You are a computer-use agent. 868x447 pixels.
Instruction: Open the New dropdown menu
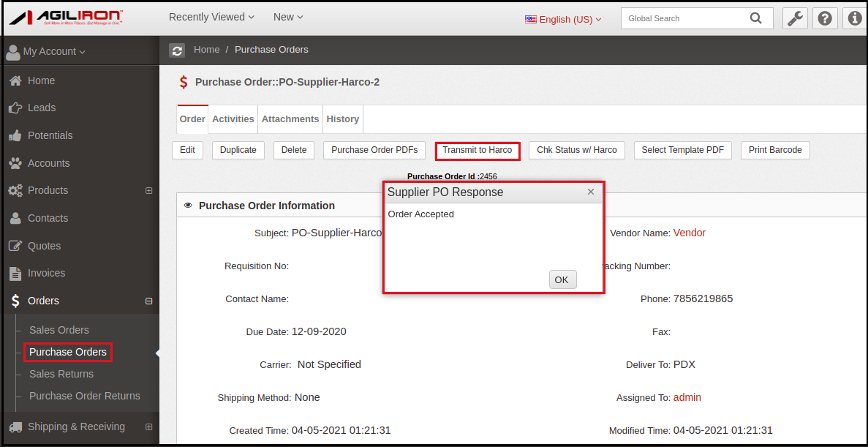coord(288,17)
